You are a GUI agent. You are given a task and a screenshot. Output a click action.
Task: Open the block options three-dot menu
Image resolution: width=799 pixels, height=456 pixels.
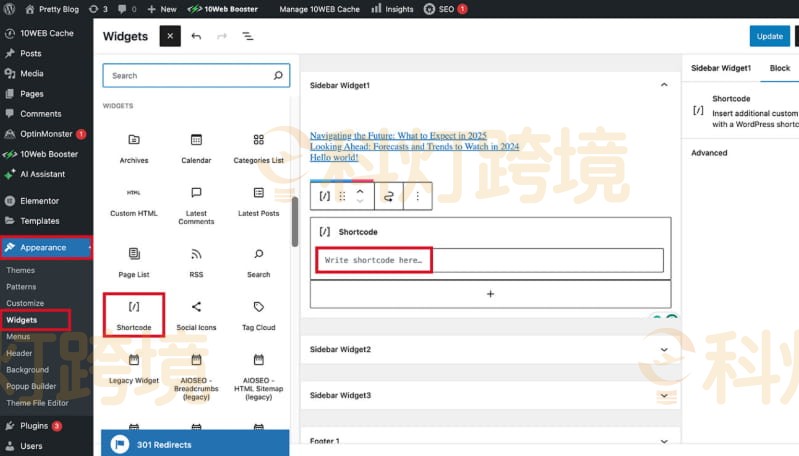(417, 196)
